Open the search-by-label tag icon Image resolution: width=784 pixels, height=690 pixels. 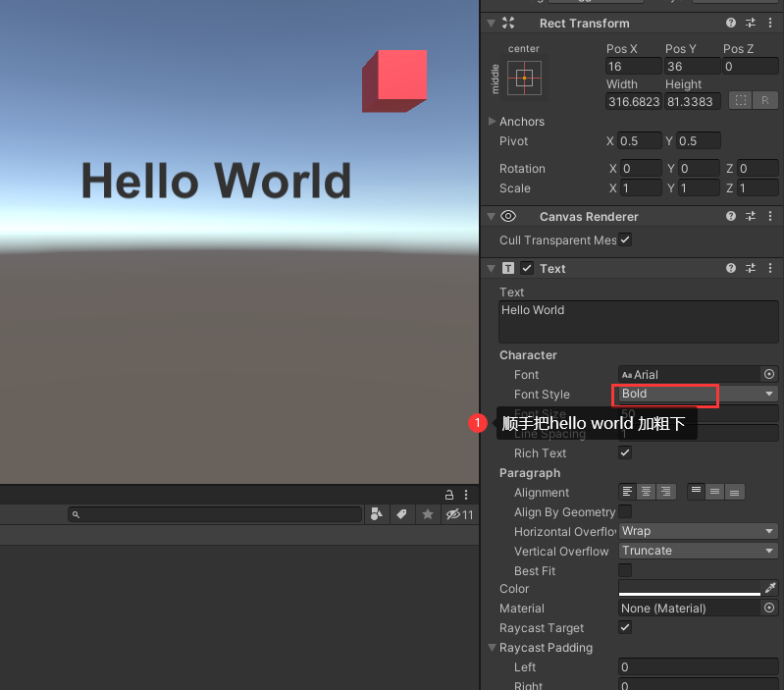pos(401,514)
